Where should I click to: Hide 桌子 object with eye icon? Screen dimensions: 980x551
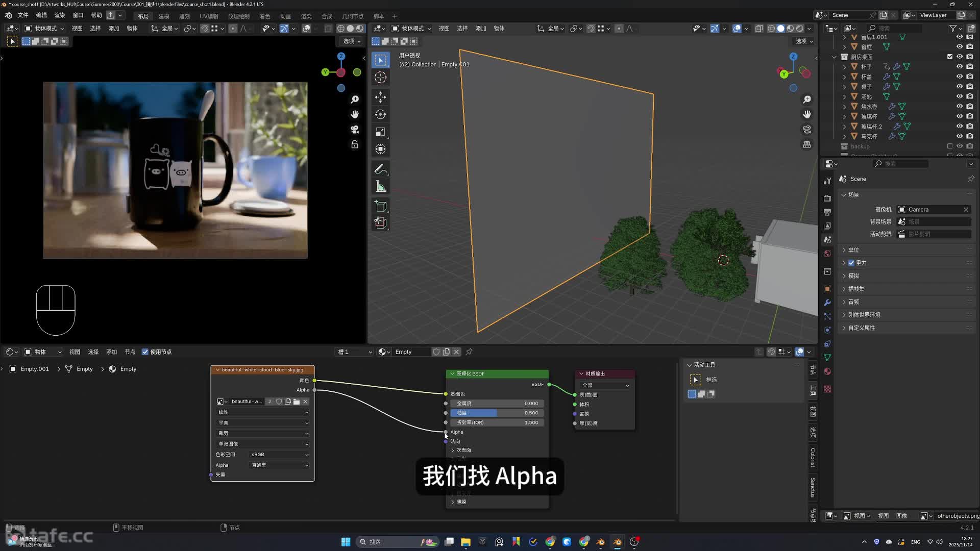(959, 87)
